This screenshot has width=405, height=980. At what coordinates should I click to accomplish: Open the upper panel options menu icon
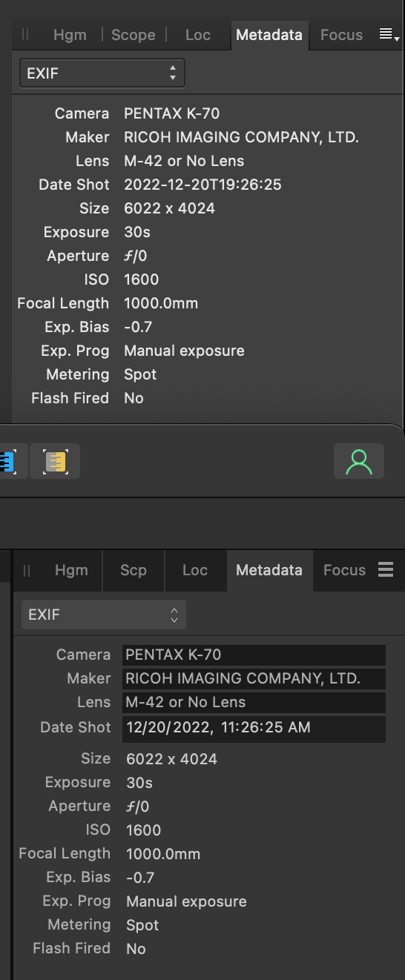coord(389,35)
